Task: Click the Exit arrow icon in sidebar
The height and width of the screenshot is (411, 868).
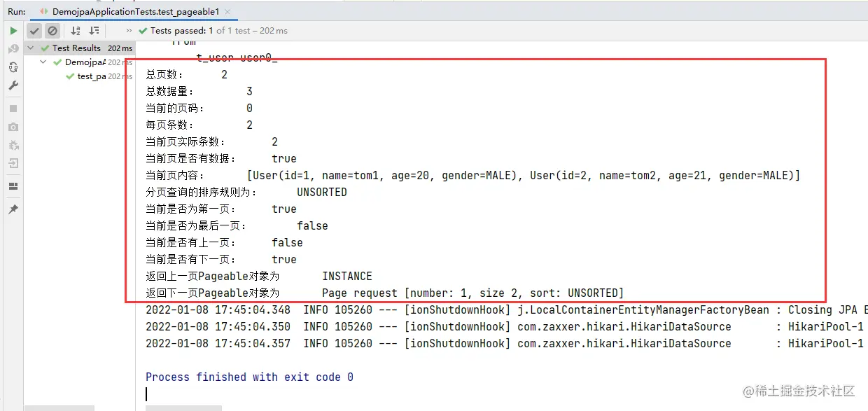Action: (x=13, y=163)
